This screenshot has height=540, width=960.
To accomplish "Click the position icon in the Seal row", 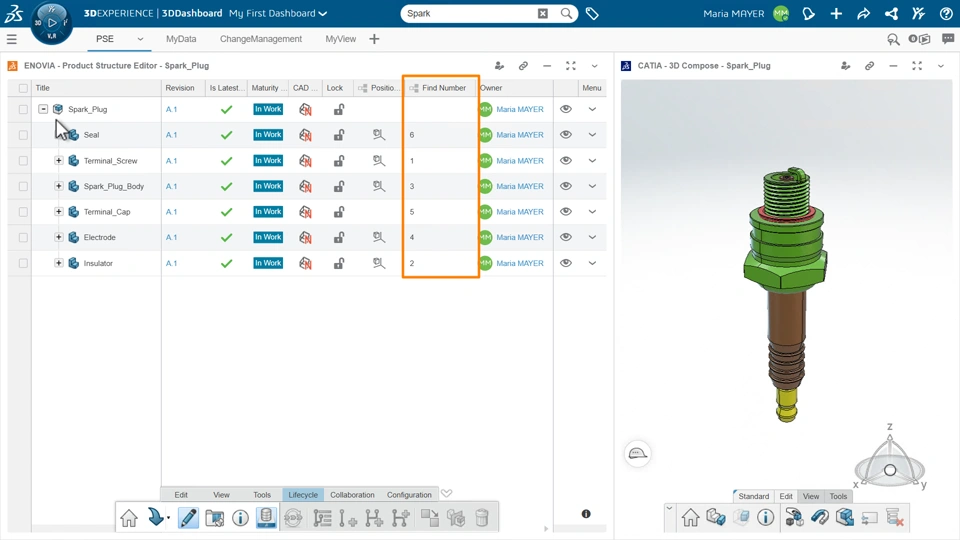I will 379,135.
